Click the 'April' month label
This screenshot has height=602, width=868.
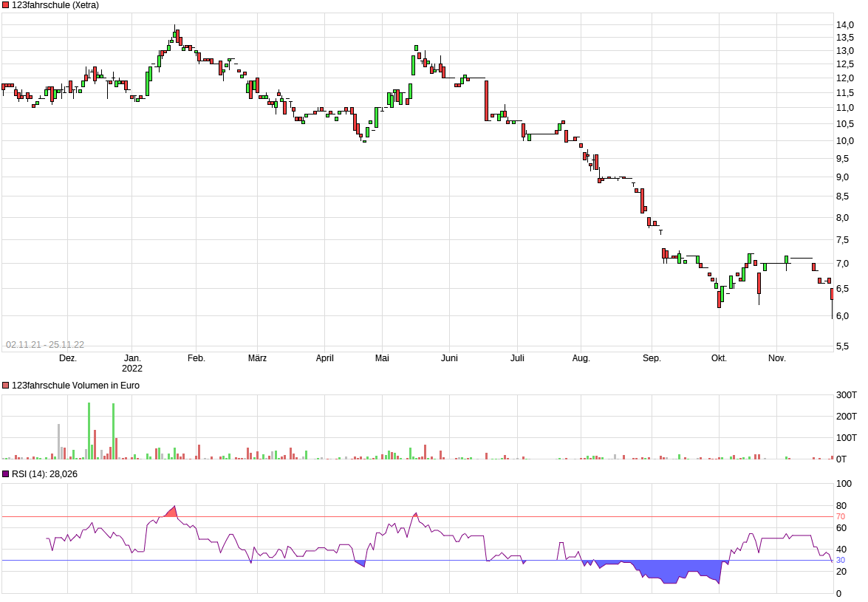pyautogui.click(x=324, y=358)
